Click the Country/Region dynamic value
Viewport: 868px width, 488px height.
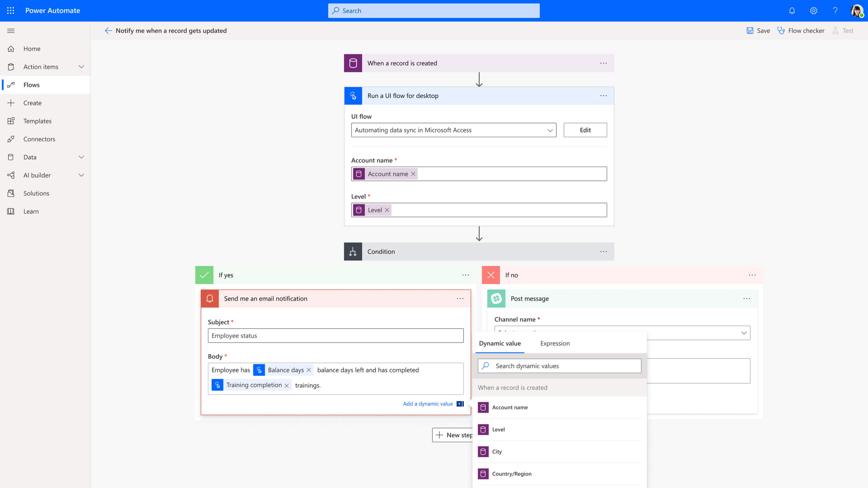(x=512, y=474)
